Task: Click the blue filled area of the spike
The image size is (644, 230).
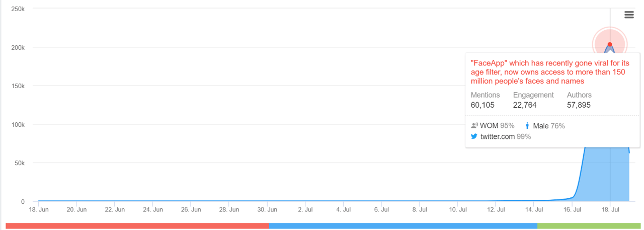Action: (604, 176)
